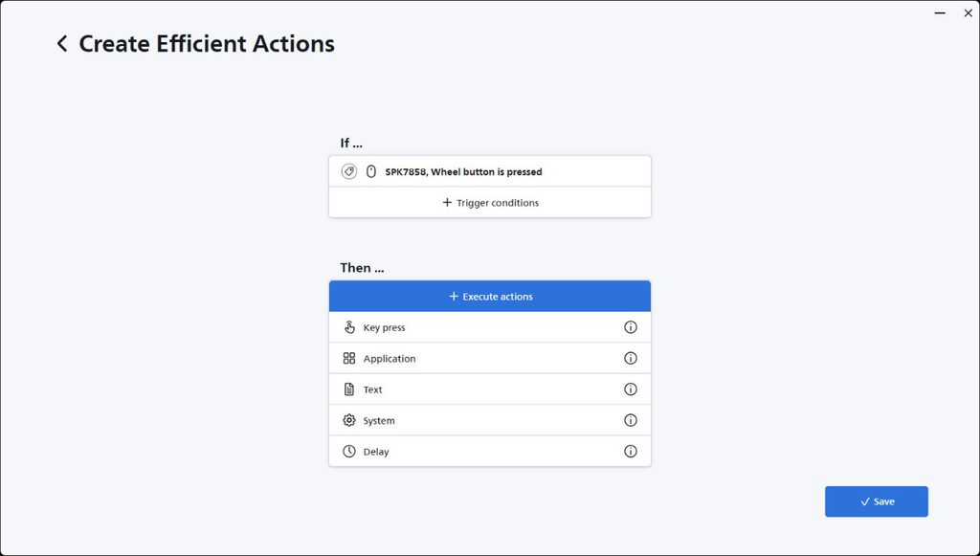The height and width of the screenshot is (556, 980).
Task: Click the tag icon in the trigger row
Action: click(348, 171)
